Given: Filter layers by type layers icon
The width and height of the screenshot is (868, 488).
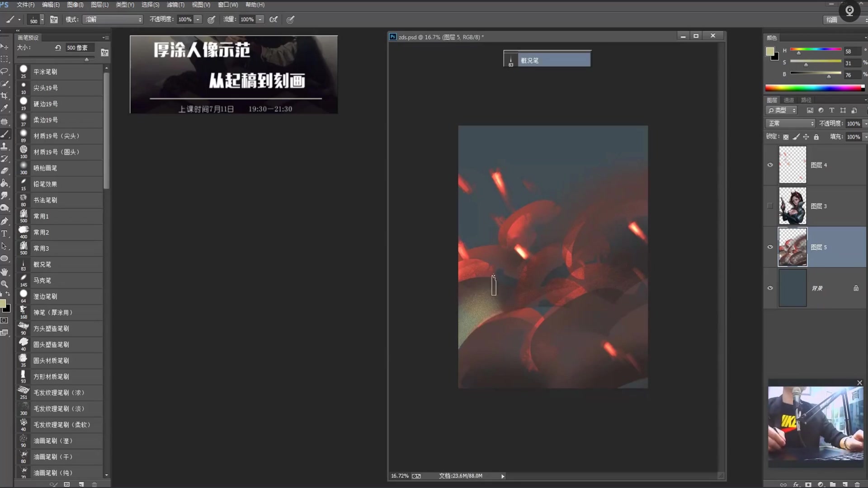Looking at the screenshot, I should tap(831, 110).
